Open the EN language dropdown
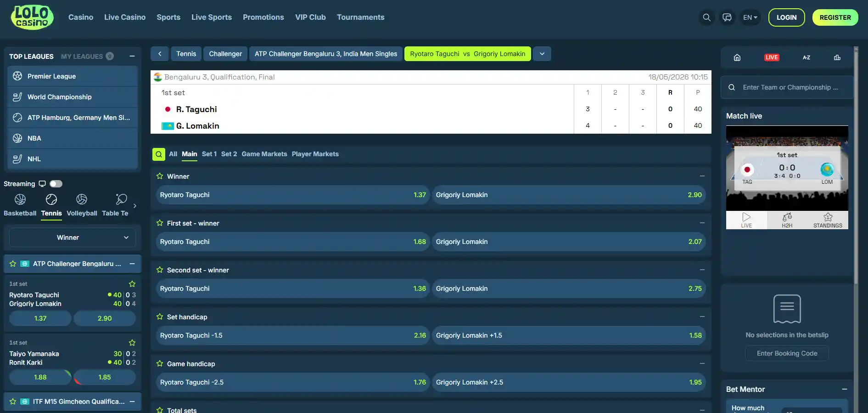 coord(750,17)
